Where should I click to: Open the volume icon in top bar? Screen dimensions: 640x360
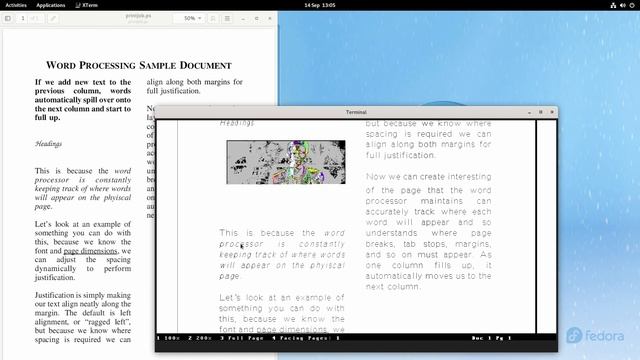[622, 5]
